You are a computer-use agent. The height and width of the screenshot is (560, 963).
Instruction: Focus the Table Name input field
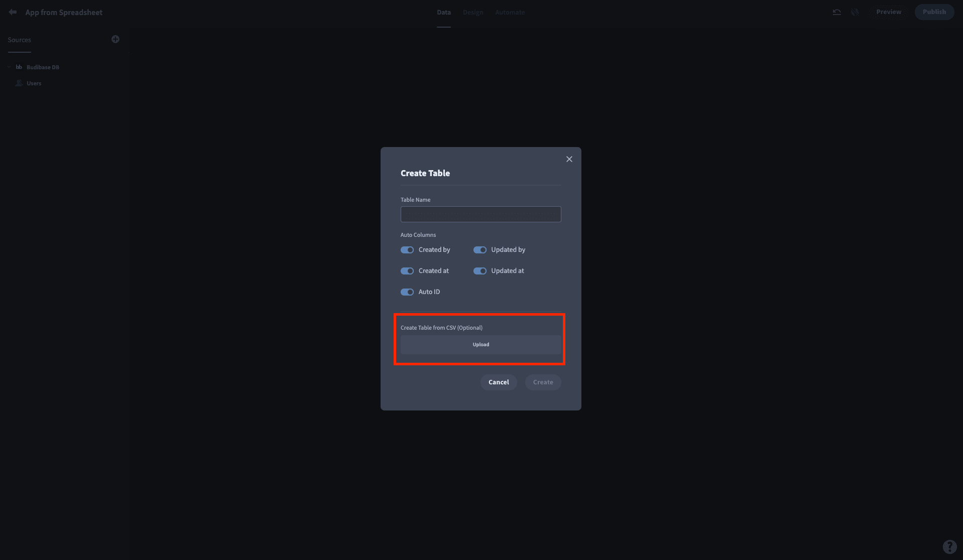tap(481, 214)
